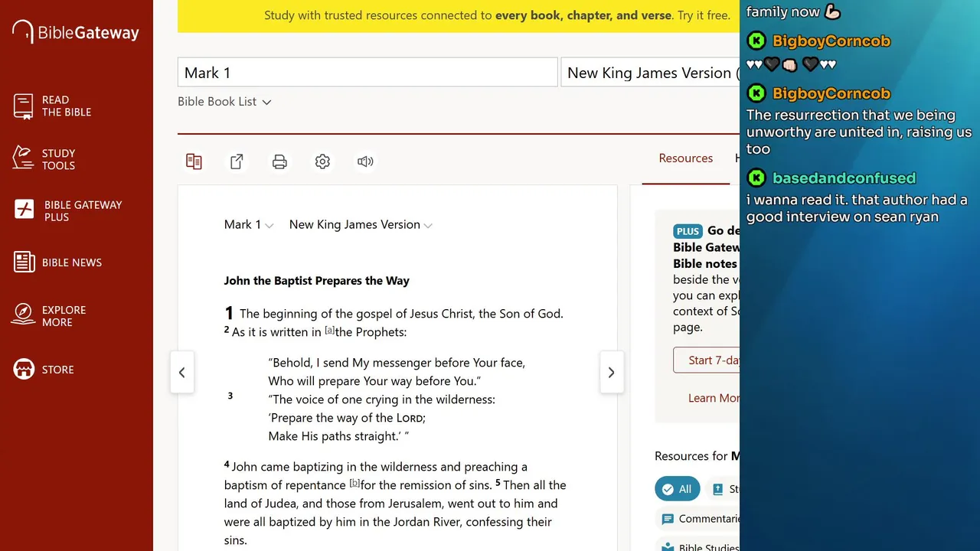Go to previous chapter arrow
Screen dimensions: 980x551
[x=182, y=373]
